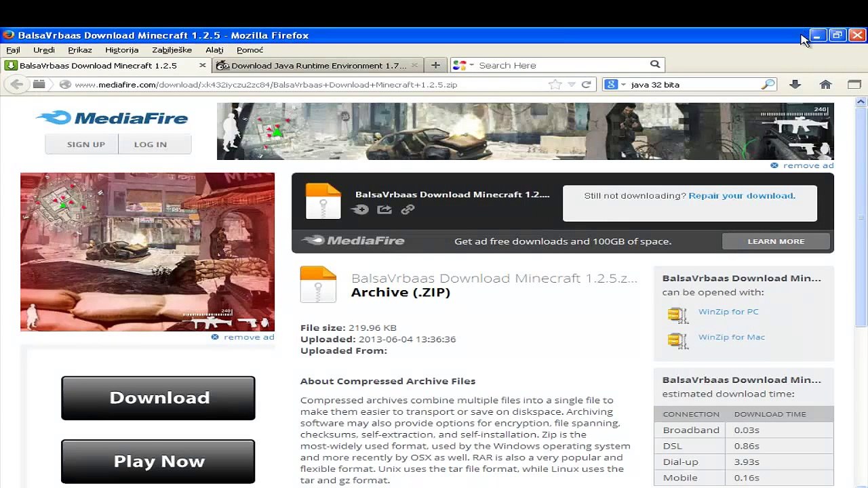Open the URL history dropdown arrow
The height and width of the screenshot is (488, 868).
pyautogui.click(x=572, y=85)
